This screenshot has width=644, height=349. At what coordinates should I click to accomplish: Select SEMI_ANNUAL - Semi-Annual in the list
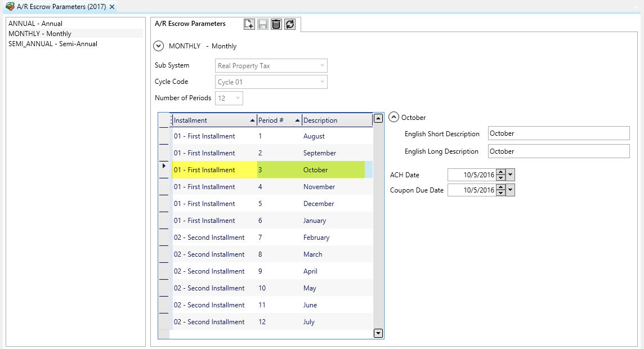pyautogui.click(x=53, y=44)
